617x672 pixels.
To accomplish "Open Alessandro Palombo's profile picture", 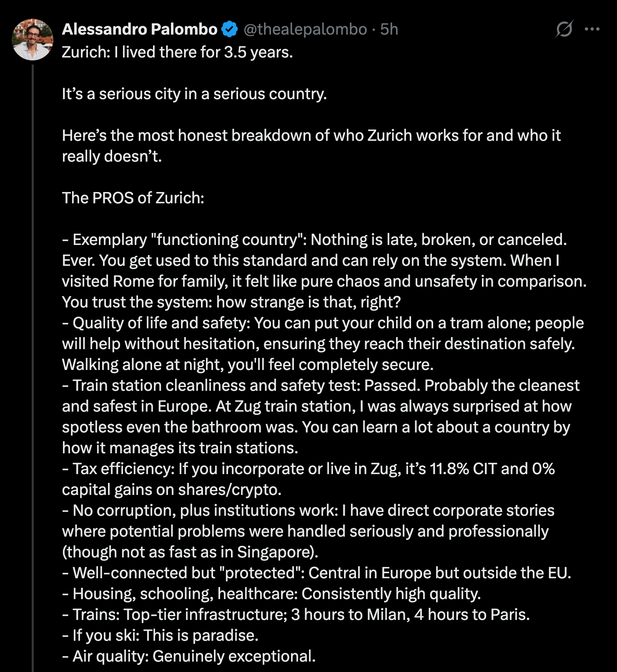I will click(x=33, y=40).
